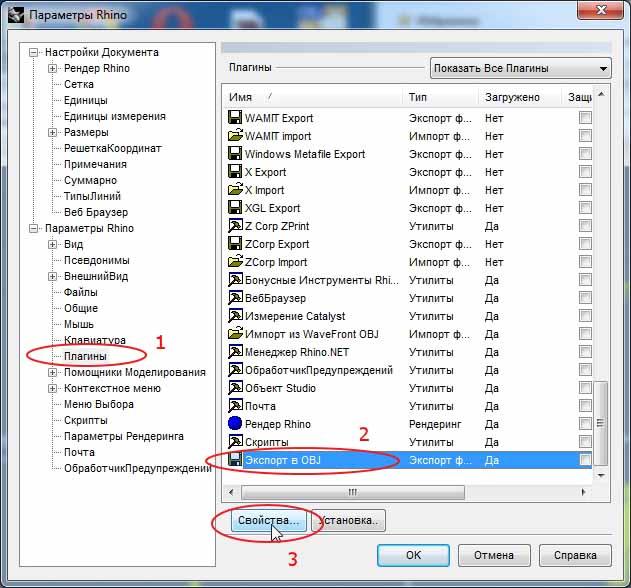The height and width of the screenshot is (588, 631).
Task: Open the Показать Все Плагины dropdown
Action: pyautogui.click(x=520, y=68)
